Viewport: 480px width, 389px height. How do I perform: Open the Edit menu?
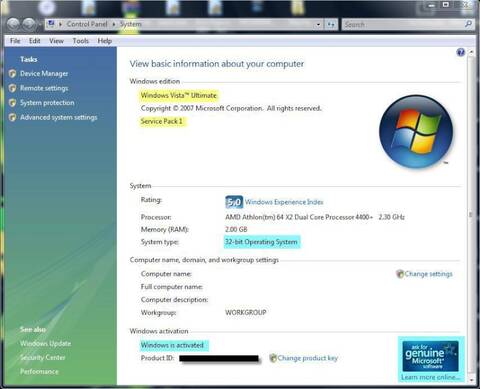[34, 41]
